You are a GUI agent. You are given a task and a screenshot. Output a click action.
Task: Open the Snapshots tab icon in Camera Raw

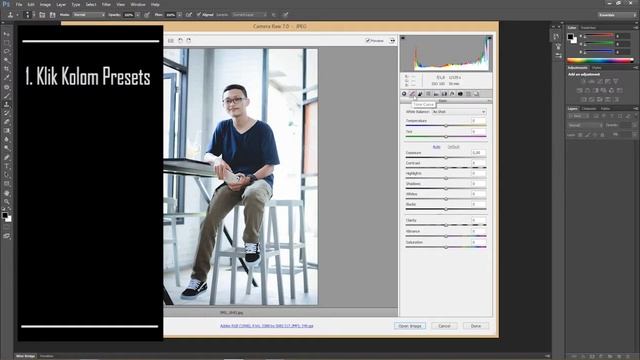tap(476, 94)
